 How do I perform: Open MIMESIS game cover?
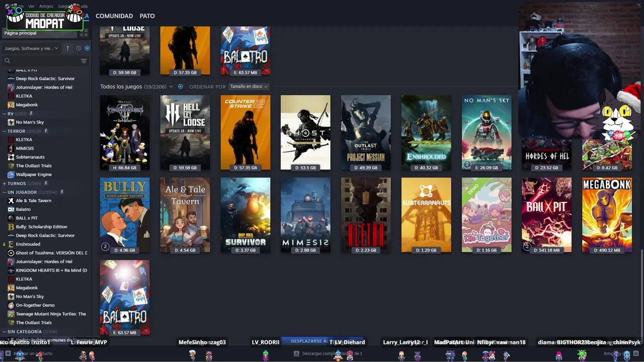pyautogui.click(x=305, y=215)
